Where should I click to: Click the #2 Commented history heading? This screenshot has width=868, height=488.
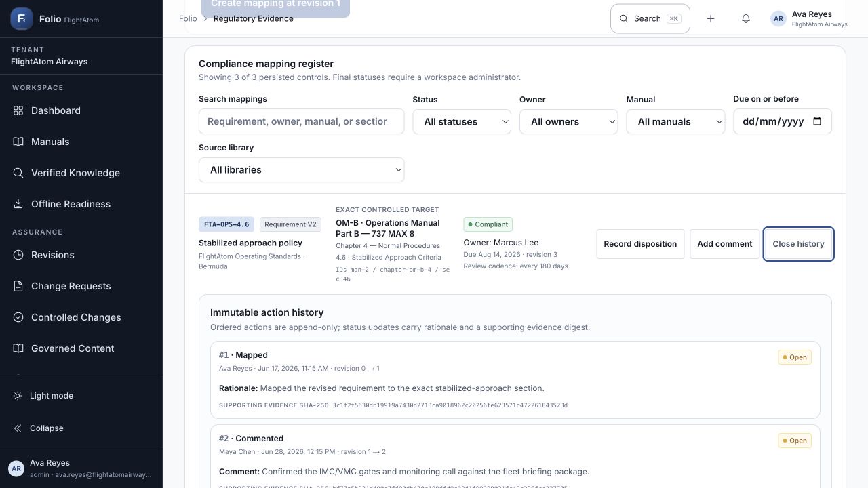252,439
